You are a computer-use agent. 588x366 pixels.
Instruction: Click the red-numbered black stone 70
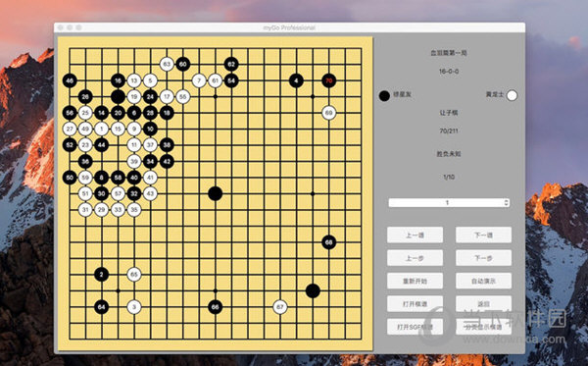click(x=329, y=80)
